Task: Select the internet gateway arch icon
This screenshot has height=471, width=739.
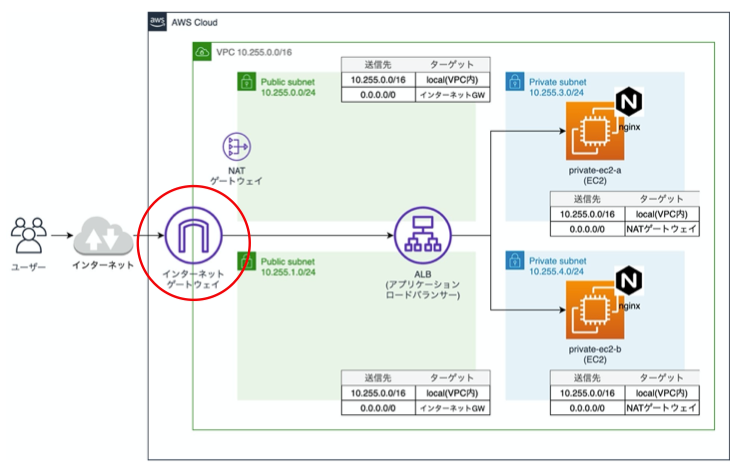Action: [x=193, y=235]
